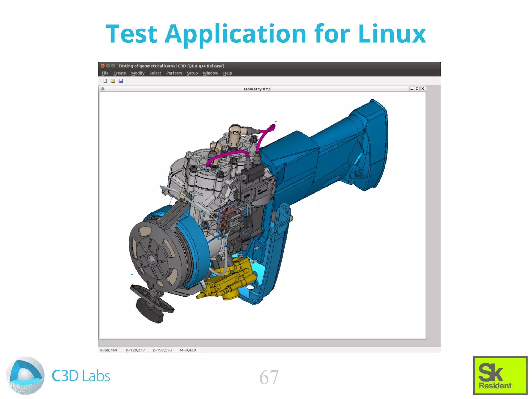Image resolution: width=532 pixels, height=399 pixels.
Task: Open the Help menu
Action: tap(227, 73)
